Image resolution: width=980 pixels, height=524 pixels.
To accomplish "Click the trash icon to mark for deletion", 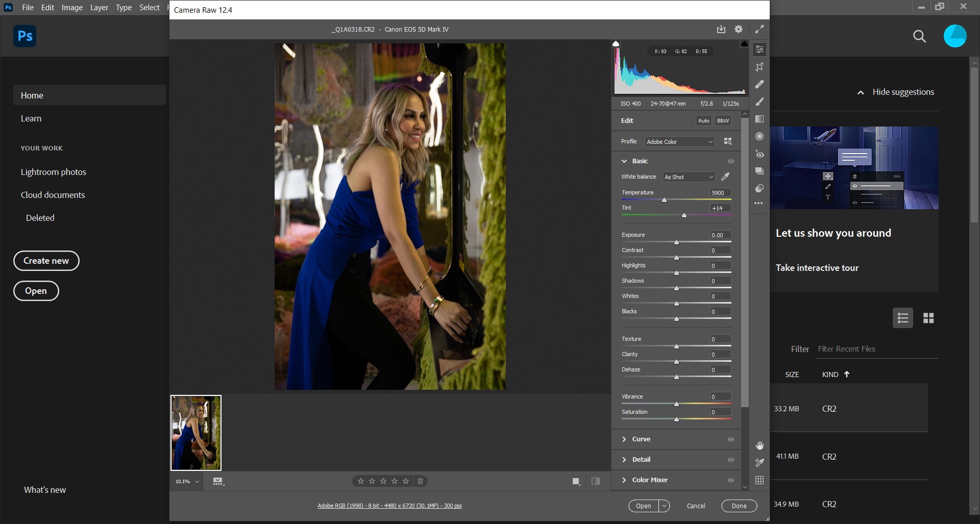I will (420, 481).
